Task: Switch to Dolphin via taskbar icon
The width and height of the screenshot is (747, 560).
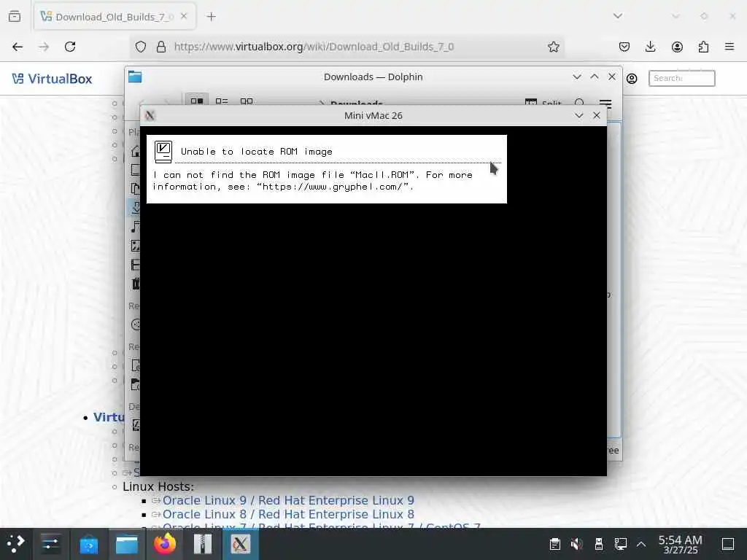Action: 127,544
